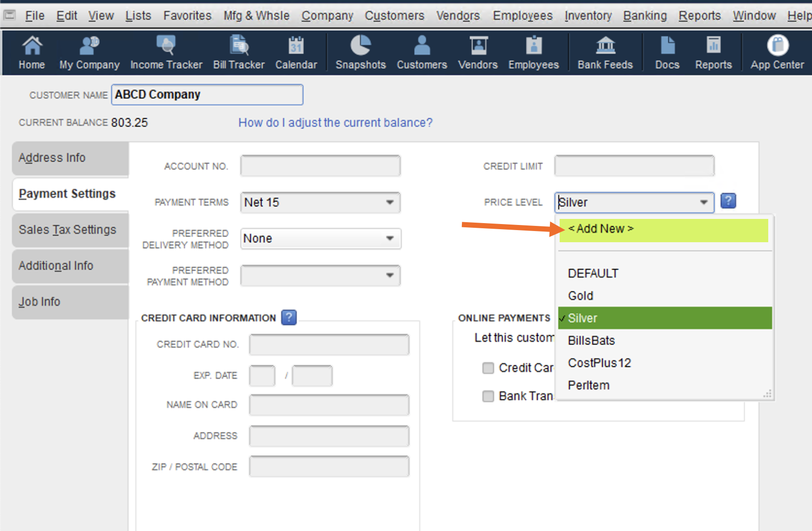Open the Bill Tracker icon
The width and height of the screenshot is (812, 531).
[239, 52]
